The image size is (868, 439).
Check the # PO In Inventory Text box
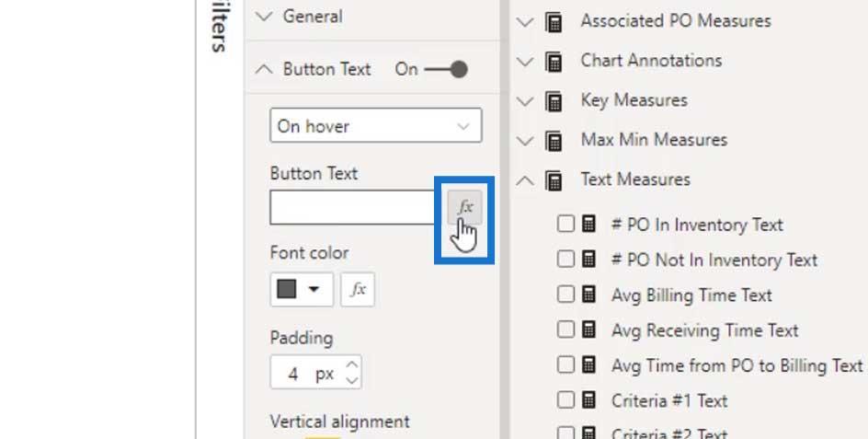[x=565, y=224]
